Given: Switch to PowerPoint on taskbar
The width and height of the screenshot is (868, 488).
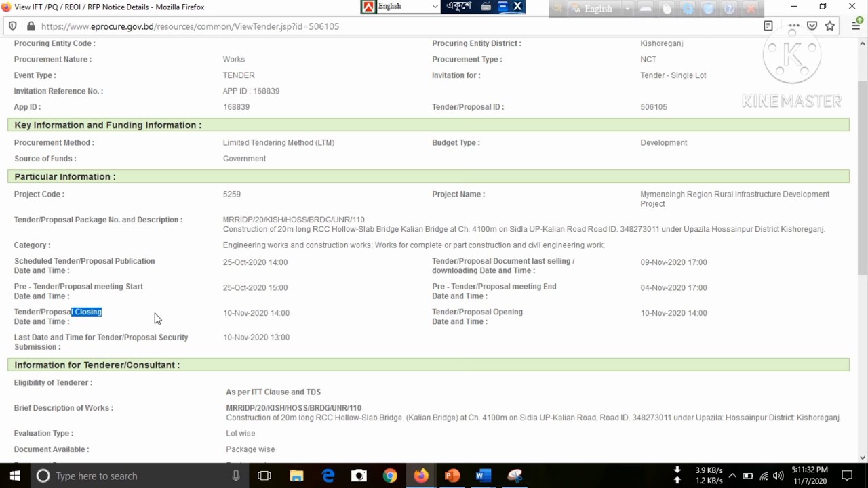Looking at the screenshot, I should [x=452, y=476].
